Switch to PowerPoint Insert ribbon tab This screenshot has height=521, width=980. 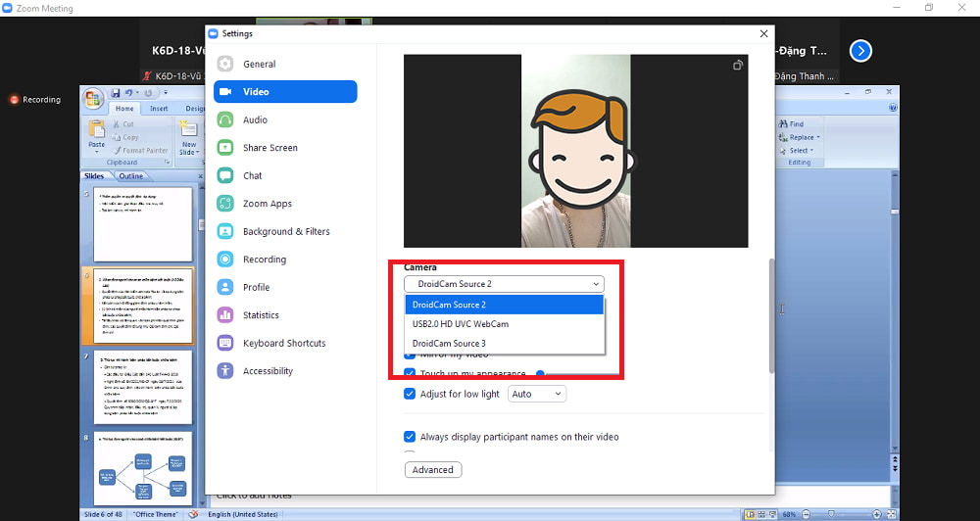[159, 109]
